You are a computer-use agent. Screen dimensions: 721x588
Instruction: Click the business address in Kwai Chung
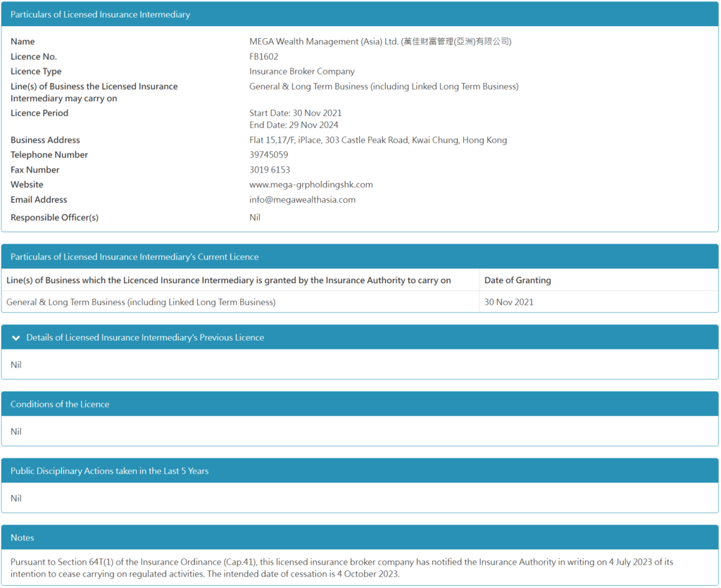tap(378, 140)
